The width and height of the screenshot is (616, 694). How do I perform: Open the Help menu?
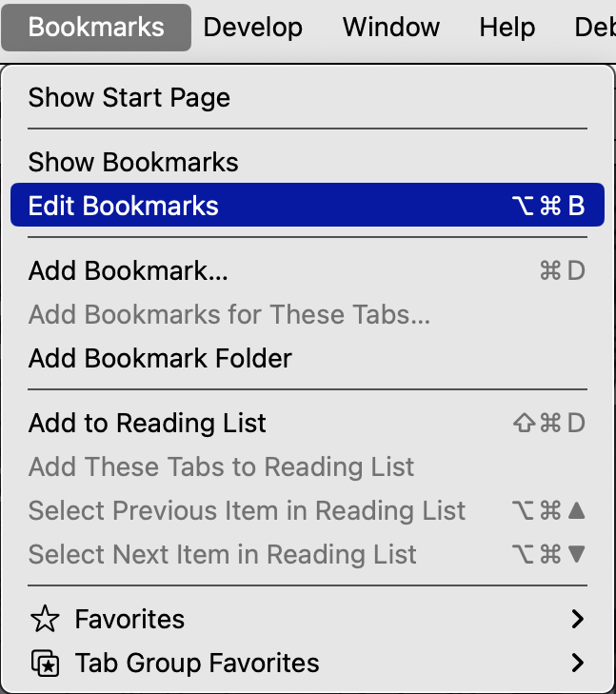tap(507, 28)
